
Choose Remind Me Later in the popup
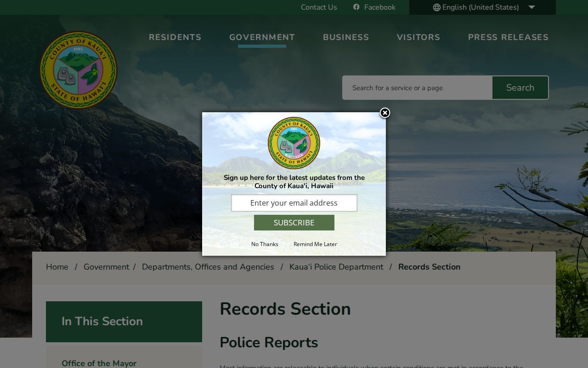click(x=315, y=244)
